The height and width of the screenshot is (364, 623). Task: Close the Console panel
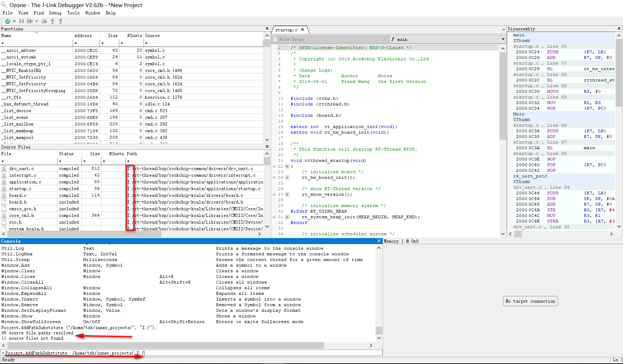379,241
